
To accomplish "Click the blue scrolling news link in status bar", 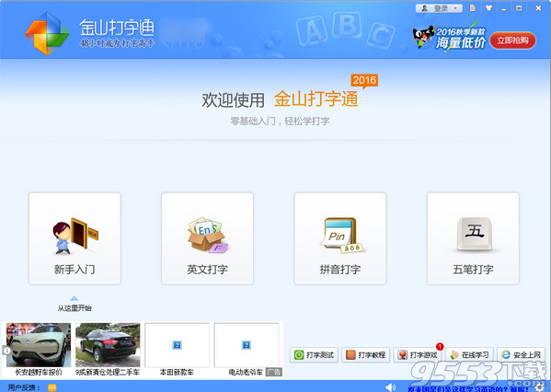I will click(x=469, y=389).
